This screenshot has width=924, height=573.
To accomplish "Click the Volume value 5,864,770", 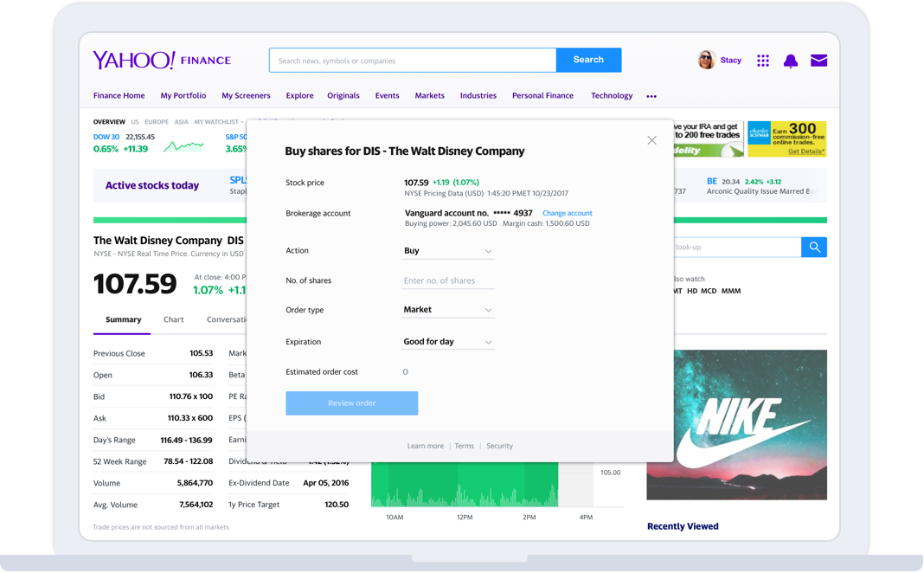I will pos(195,483).
